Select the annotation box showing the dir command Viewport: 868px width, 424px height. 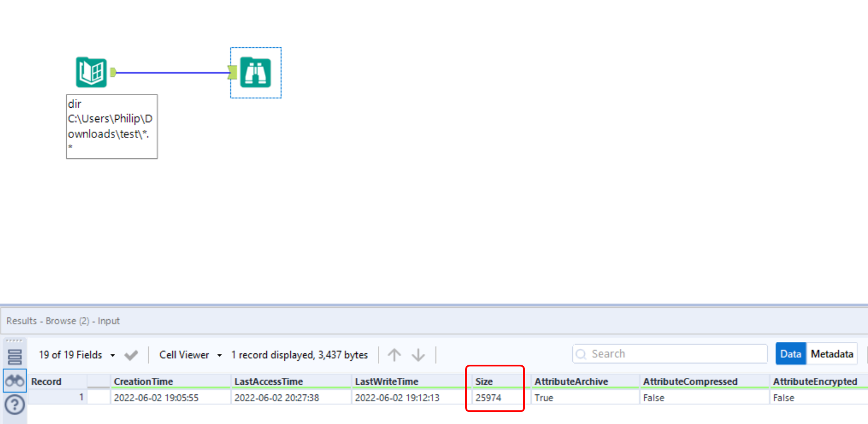tap(112, 127)
